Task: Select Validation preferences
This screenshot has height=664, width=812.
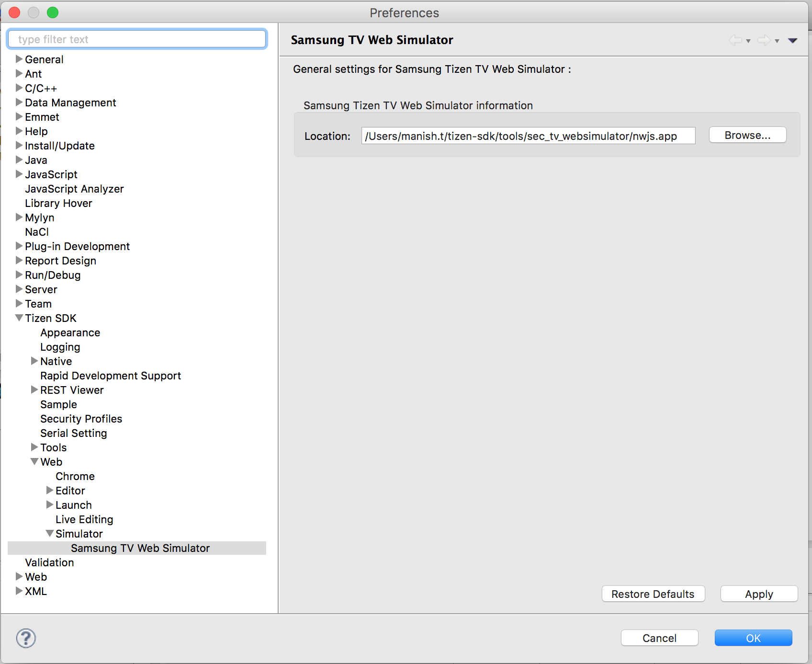Action: (49, 562)
